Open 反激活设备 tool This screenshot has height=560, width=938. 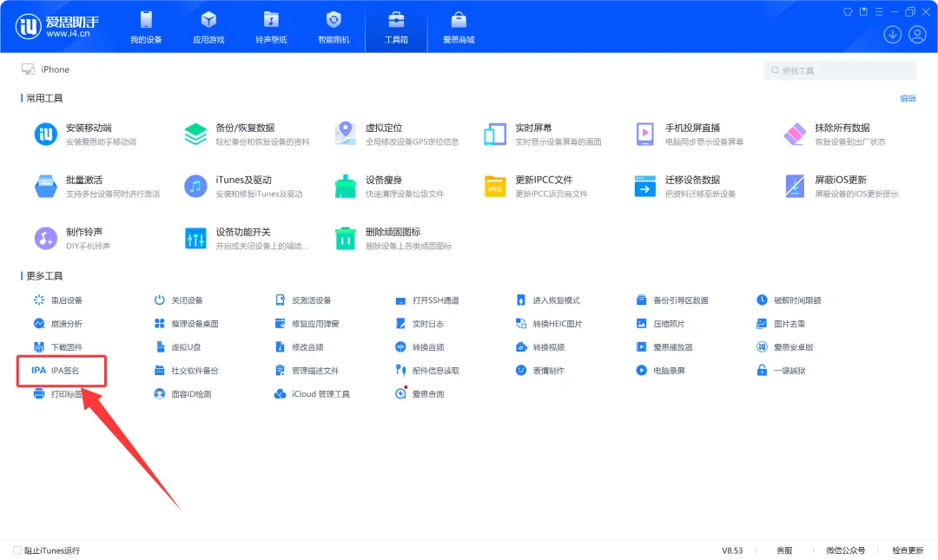click(x=303, y=300)
